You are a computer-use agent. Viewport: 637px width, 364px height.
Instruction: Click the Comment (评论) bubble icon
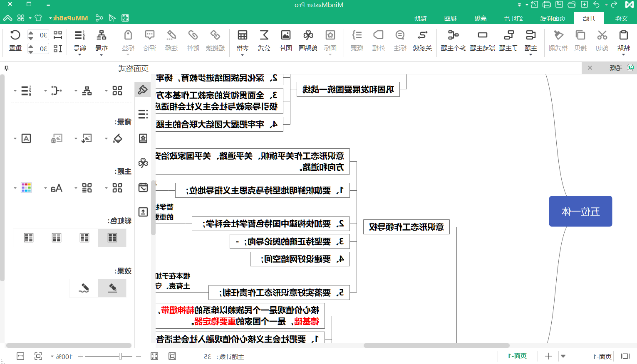pyautogui.click(x=150, y=35)
